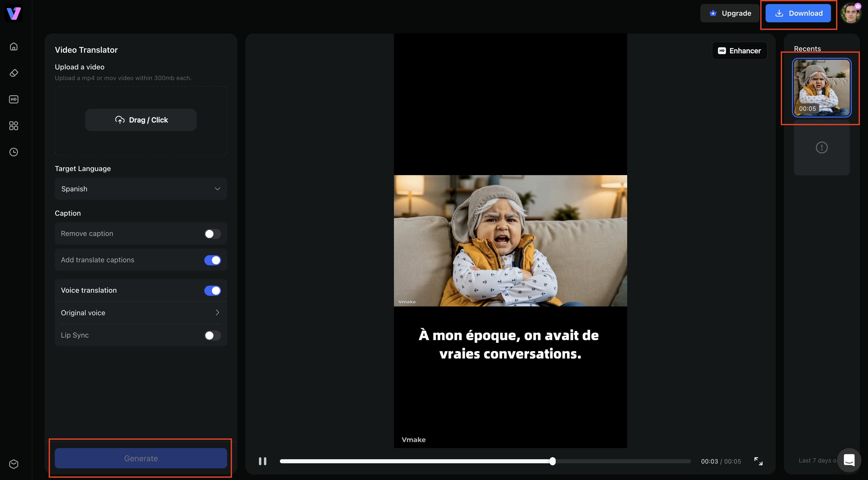
Task: Turn off Voice translation switch
Action: (213, 290)
